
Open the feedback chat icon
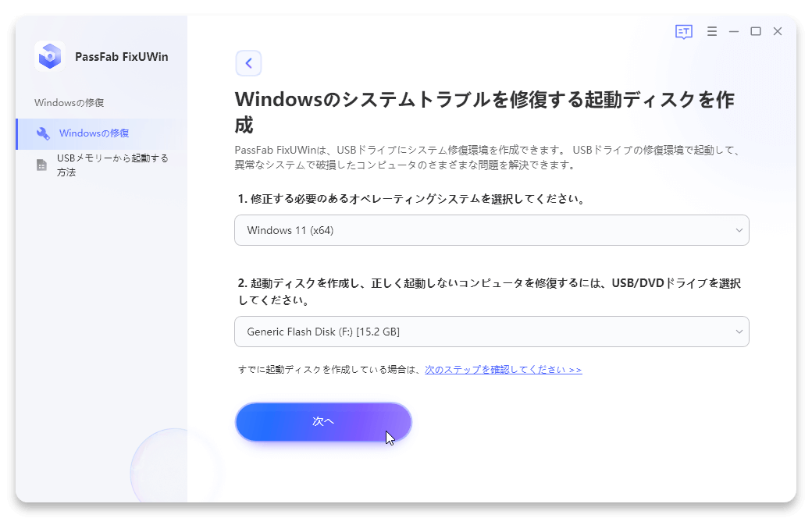point(684,31)
